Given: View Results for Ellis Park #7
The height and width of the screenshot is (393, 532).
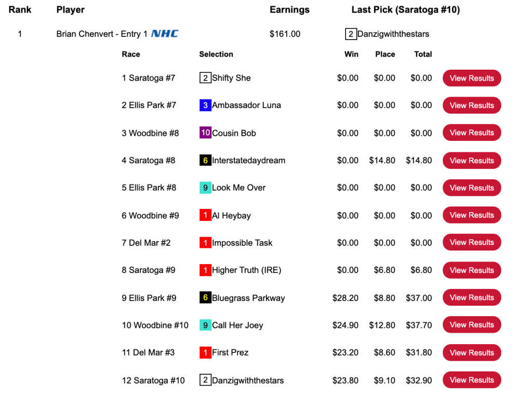Looking at the screenshot, I should point(471,106).
